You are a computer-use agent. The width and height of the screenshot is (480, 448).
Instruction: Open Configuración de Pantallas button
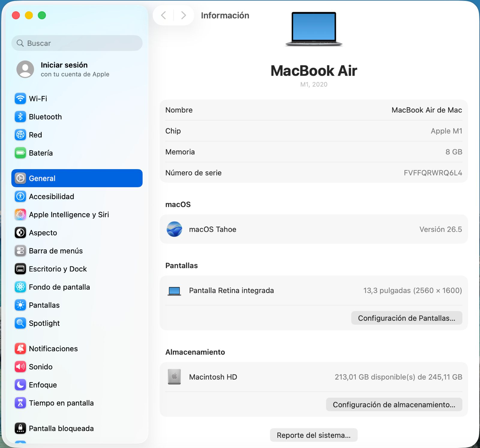[406, 318]
